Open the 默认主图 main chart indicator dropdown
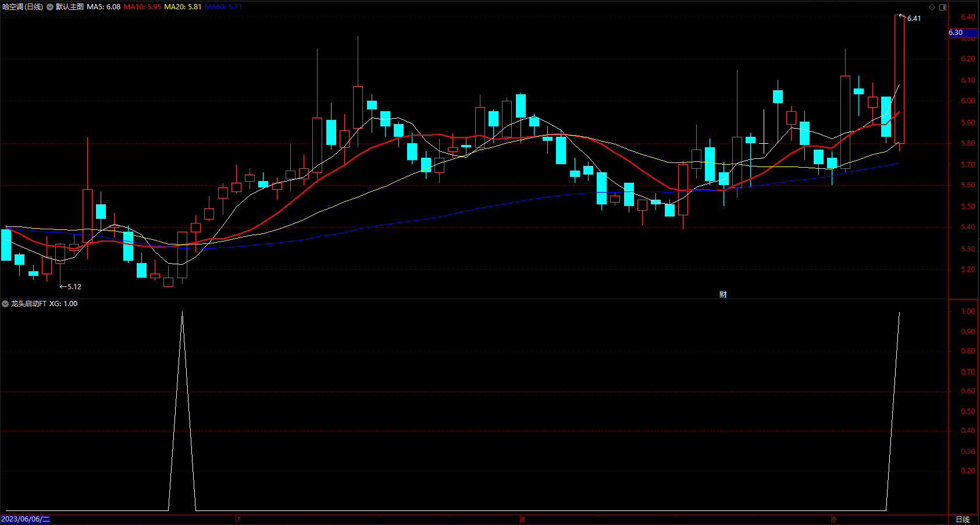 click(50, 7)
